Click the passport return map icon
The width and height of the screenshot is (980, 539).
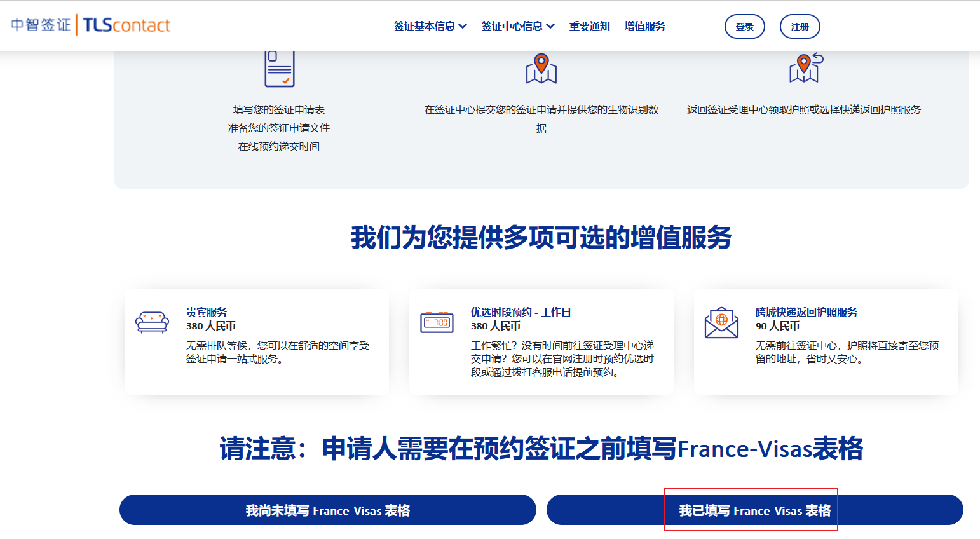click(x=806, y=68)
